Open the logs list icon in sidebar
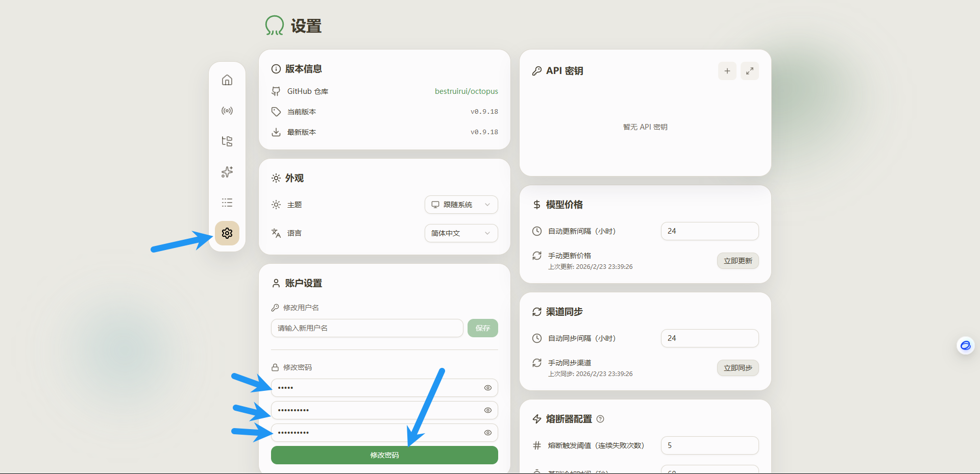Screen dimensions: 980x474 (227, 203)
